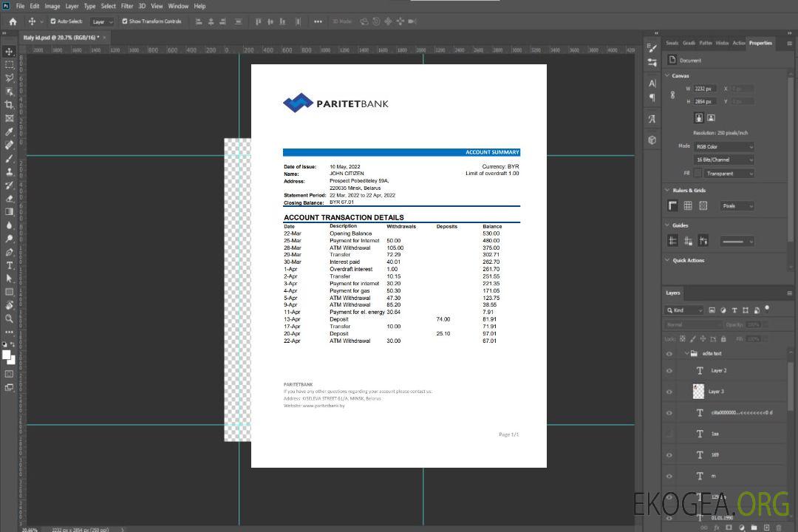
Task: Select the Lasso tool
Action: [10, 78]
